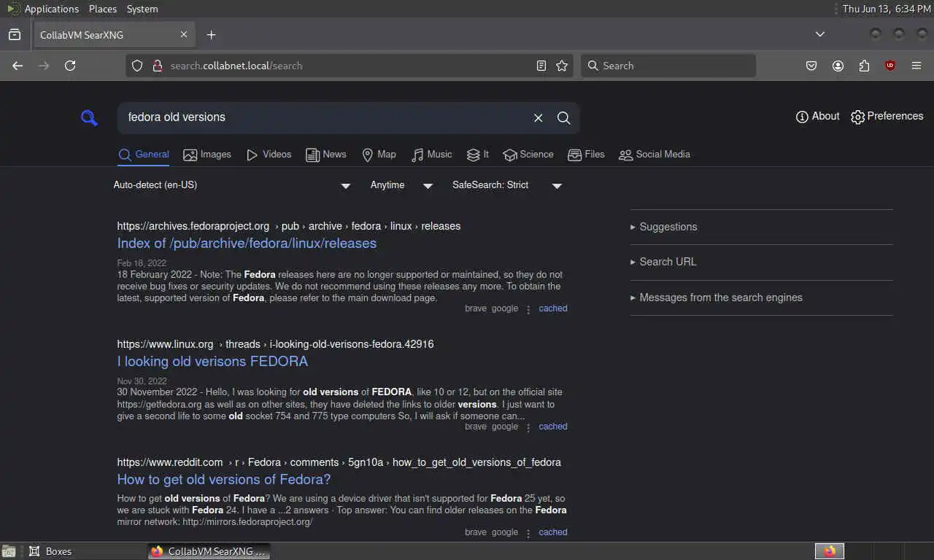Switch to the Images tab
The image size is (934, 560).
click(x=207, y=155)
